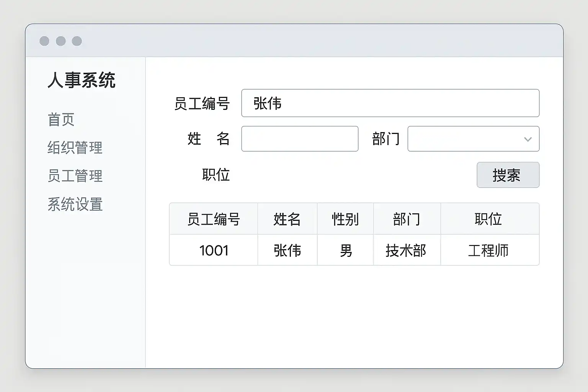588x392 pixels.
Task: Click the 人事系统 sidebar title
Action: click(82, 80)
